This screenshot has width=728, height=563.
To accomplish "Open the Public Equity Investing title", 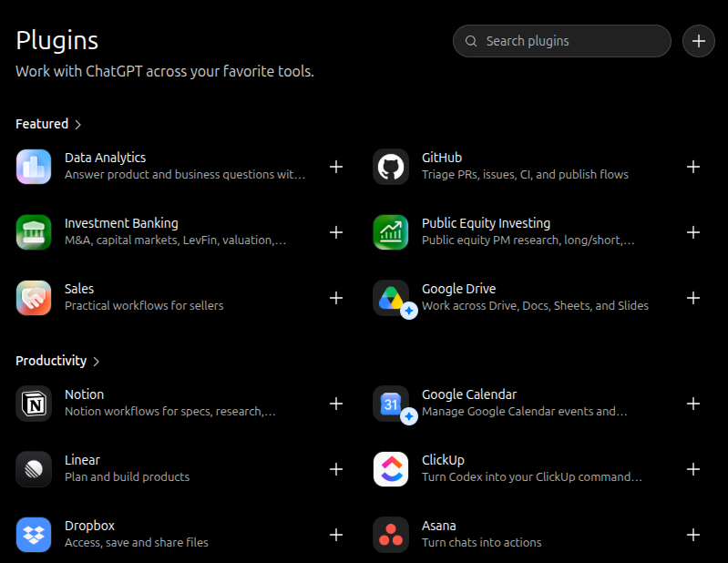I will [x=486, y=223].
